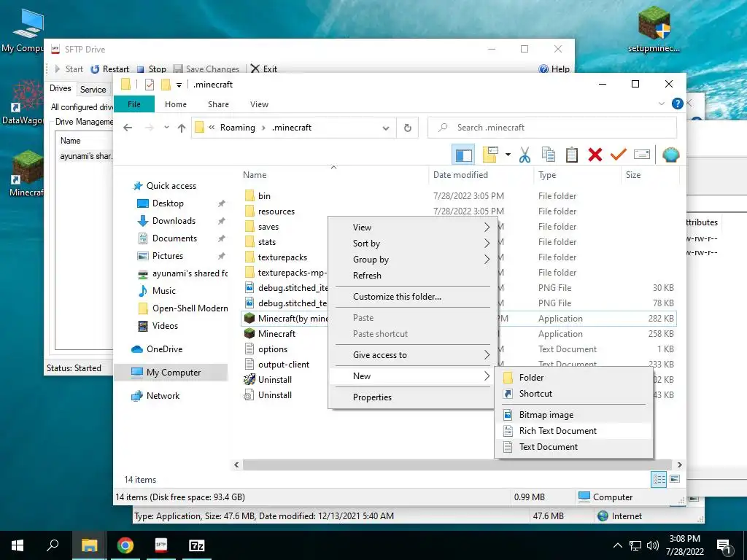Open the File ribbon tab

click(x=134, y=104)
